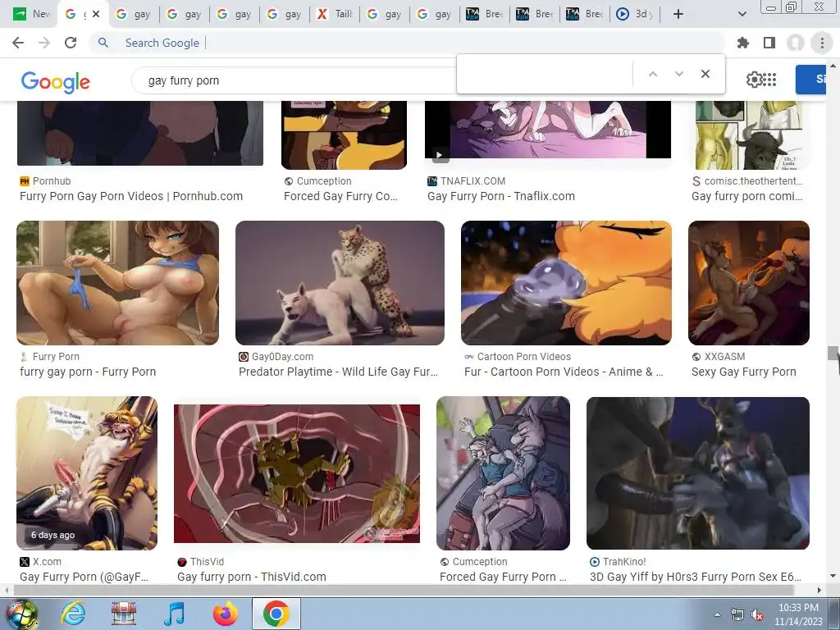
Task: Open the muted volume tray icon
Action: click(757, 615)
